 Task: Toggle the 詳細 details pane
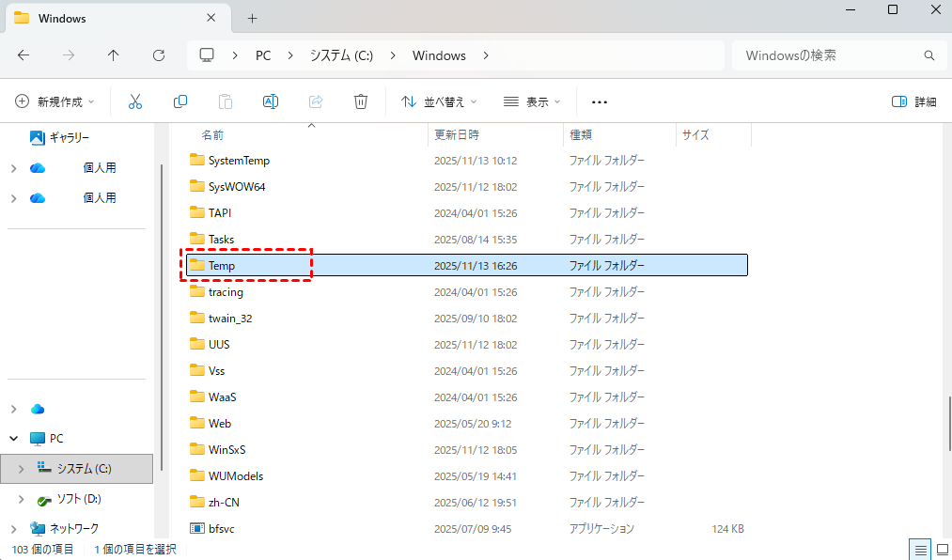click(x=913, y=101)
